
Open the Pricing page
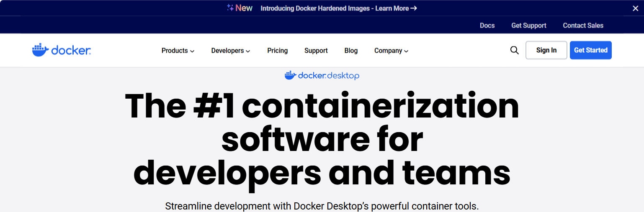coord(278,51)
